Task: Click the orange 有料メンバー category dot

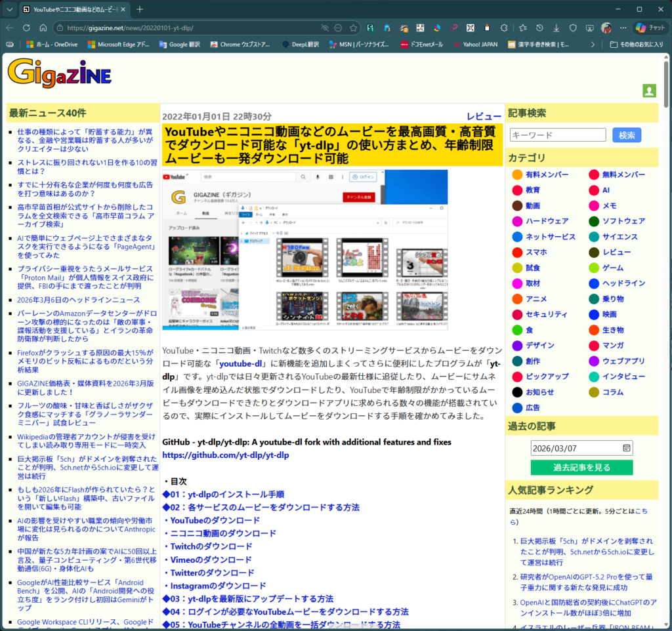Action: click(517, 174)
